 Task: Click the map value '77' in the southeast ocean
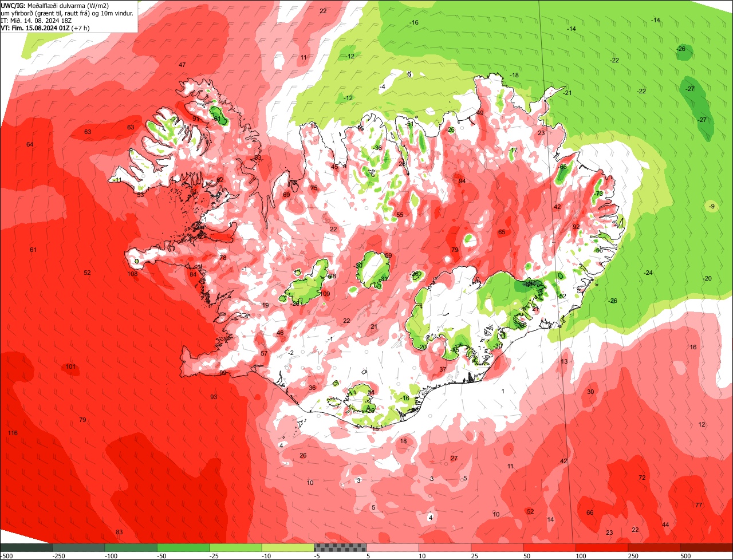click(699, 505)
